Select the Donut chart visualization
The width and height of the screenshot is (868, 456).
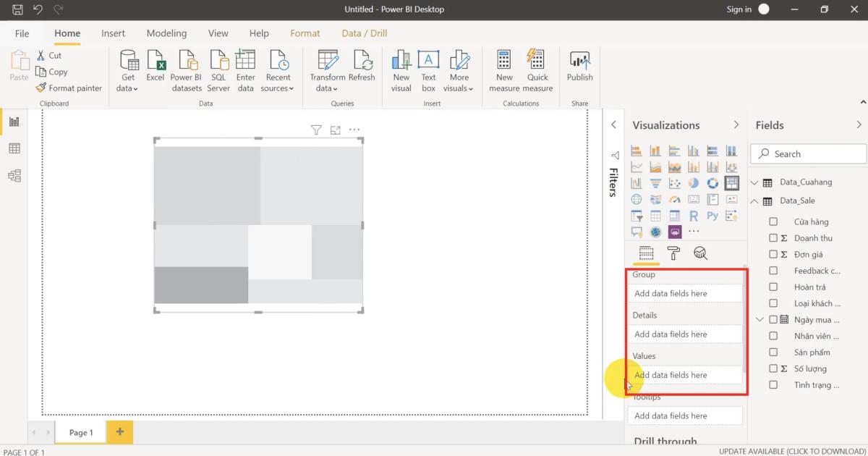(712, 182)
